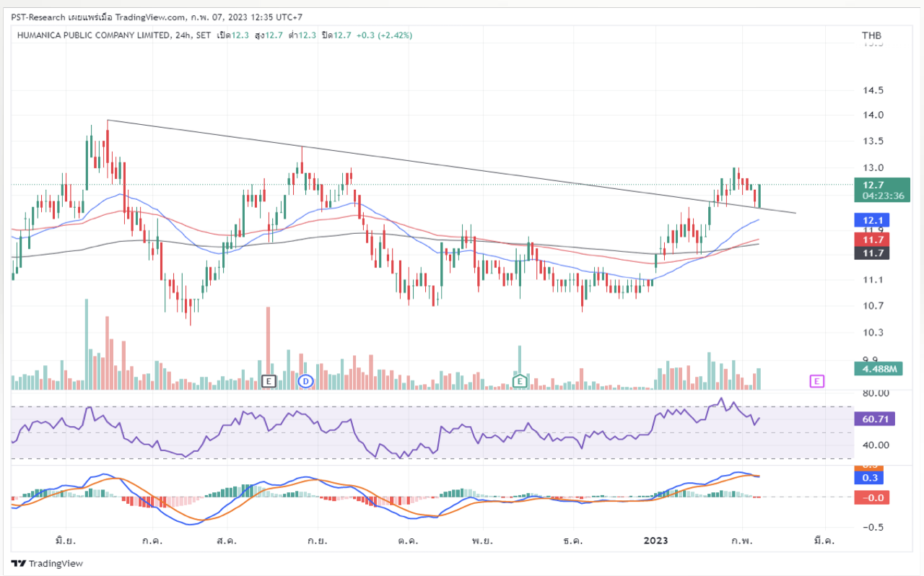Click the dark gray 11.7 moving average label
This screenshot has height=576, width=924.
click(871, 253)
